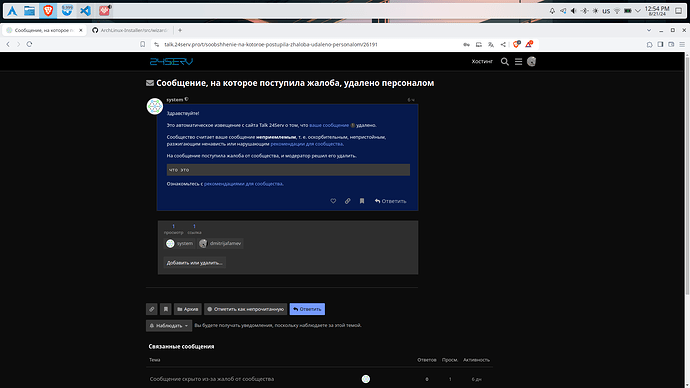
Task: Open the Wi-Fi network tray icon
Action: point(617,11)
